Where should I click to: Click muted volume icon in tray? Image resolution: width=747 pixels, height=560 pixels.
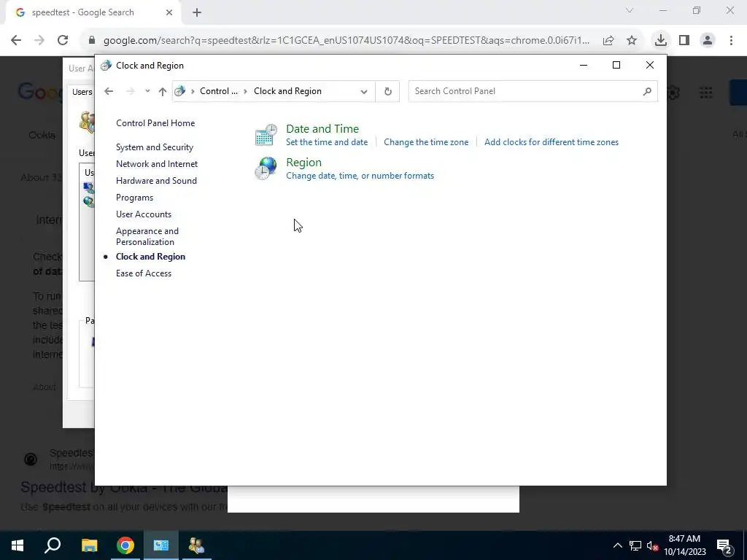pos(652,545)
